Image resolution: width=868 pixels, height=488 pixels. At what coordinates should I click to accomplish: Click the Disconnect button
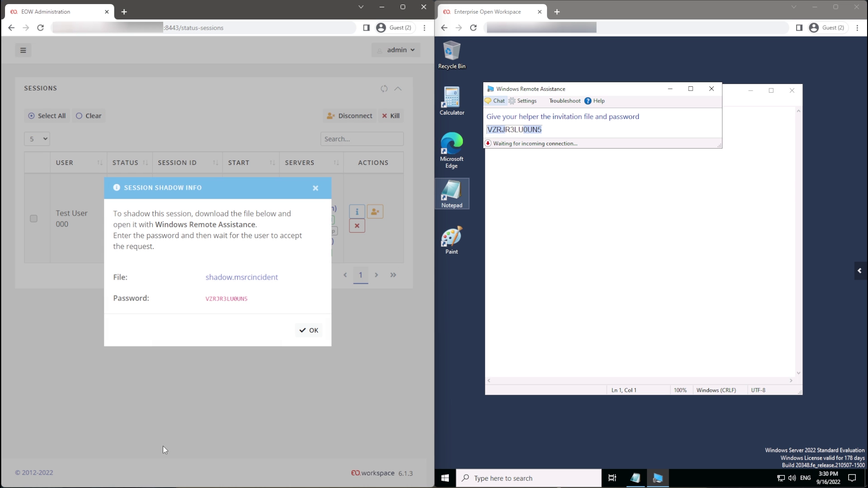(x=349, y=116)
